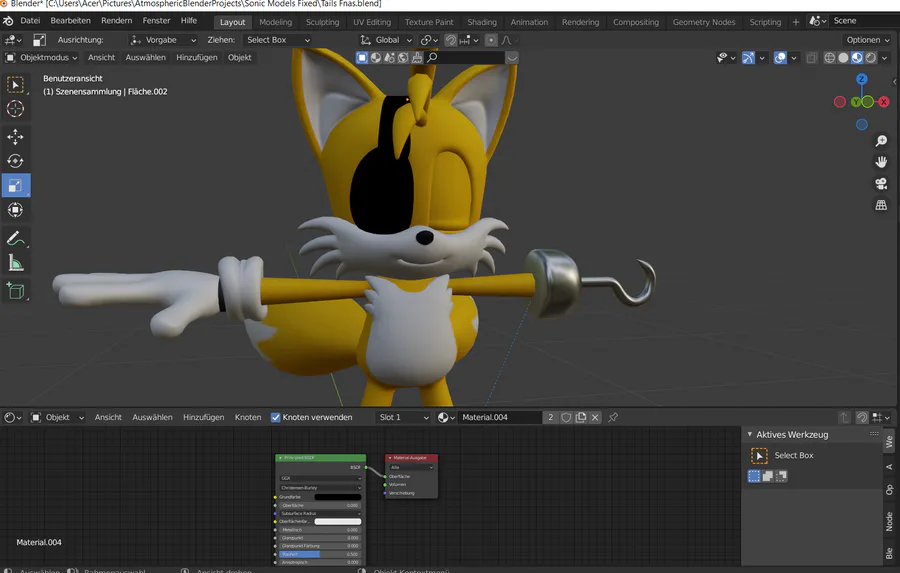The width and height of the screenshot is (900, 573).
Task: Open the Optionen dropdown
Action: pyautogui.click(x=868, y=40)
